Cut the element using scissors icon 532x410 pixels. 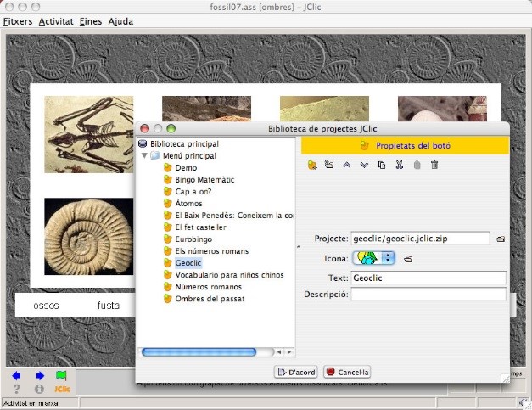pyautogui.click(x=399, y=165)
